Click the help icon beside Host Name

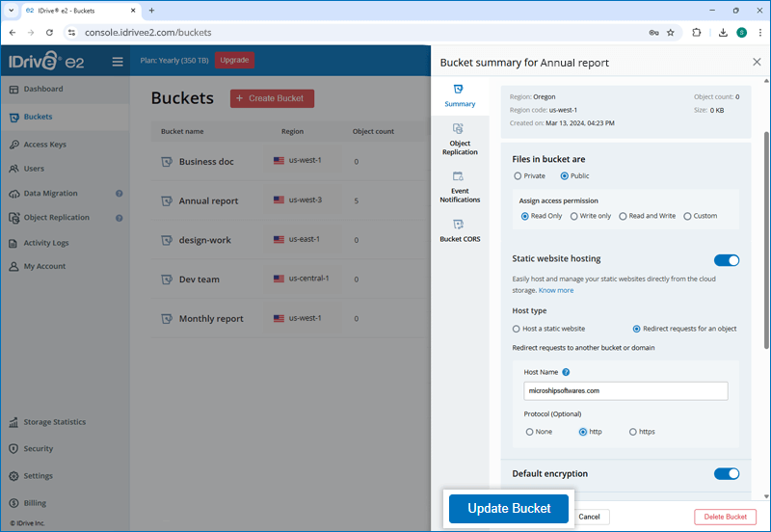(x=566, y=372)
